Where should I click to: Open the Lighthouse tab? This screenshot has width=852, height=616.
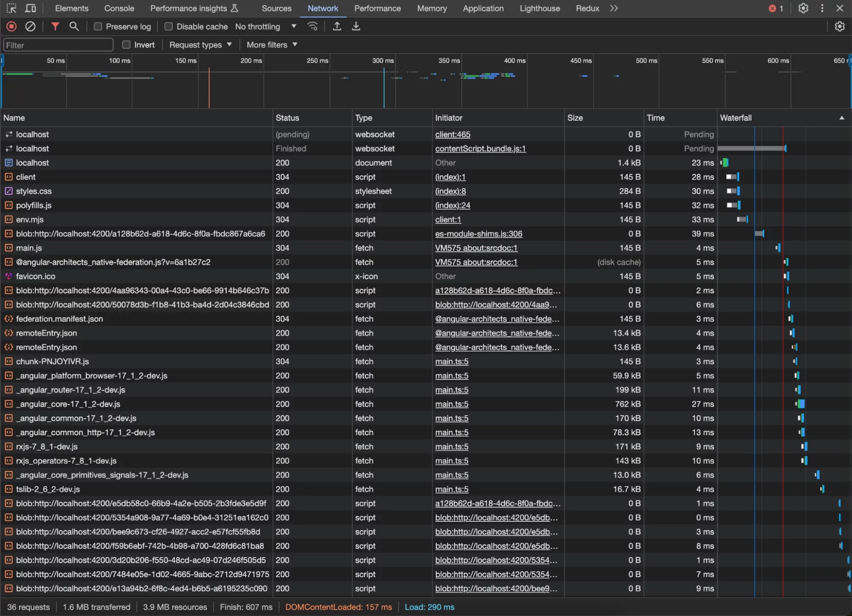[x=540, y=8]
